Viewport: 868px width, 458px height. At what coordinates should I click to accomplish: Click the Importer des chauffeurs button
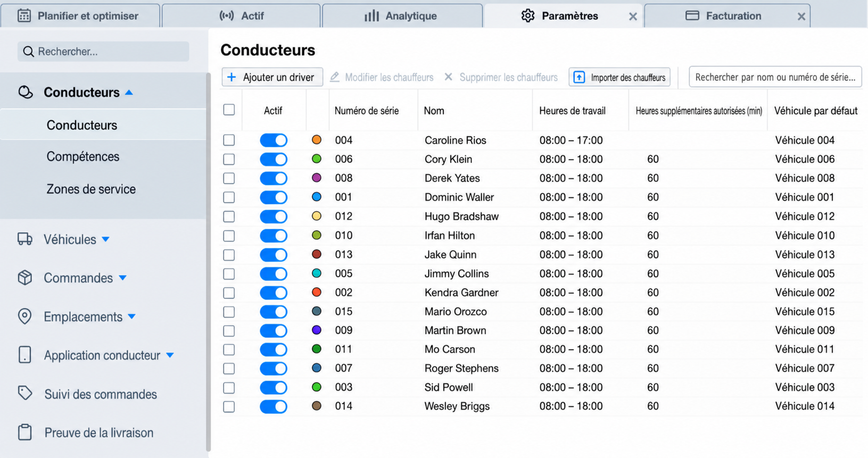pos(619,77)
